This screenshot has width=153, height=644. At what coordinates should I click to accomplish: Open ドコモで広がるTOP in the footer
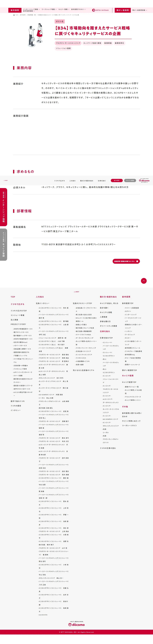[19, 311]
